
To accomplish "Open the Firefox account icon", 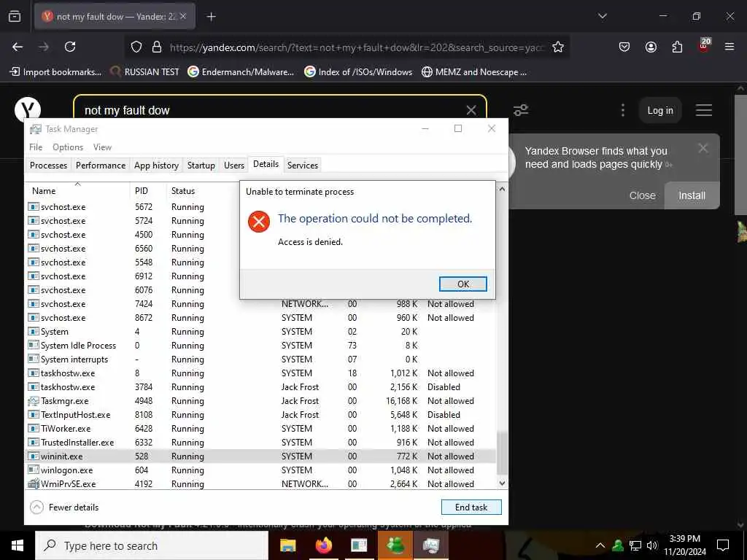I will [x=651, y=47].
